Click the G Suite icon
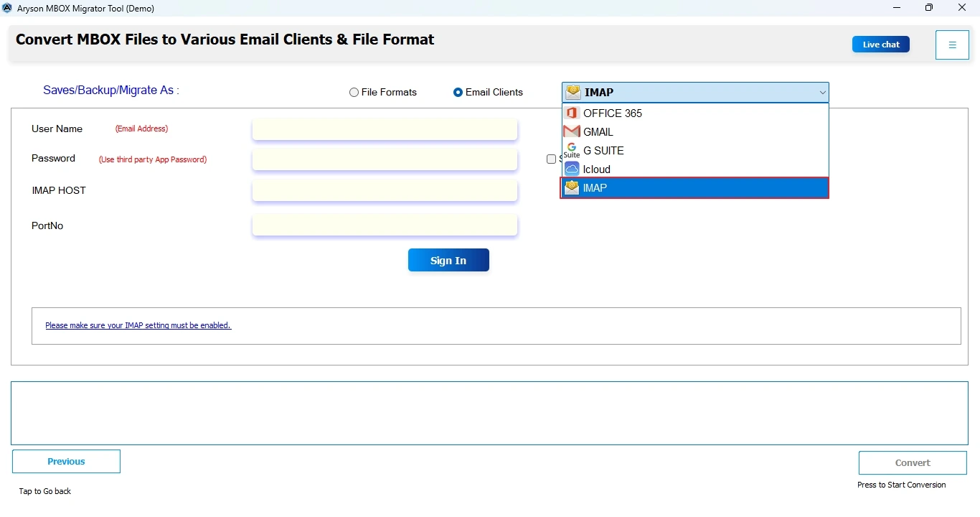This screenshot has height=517, width=980. (572, 150)
